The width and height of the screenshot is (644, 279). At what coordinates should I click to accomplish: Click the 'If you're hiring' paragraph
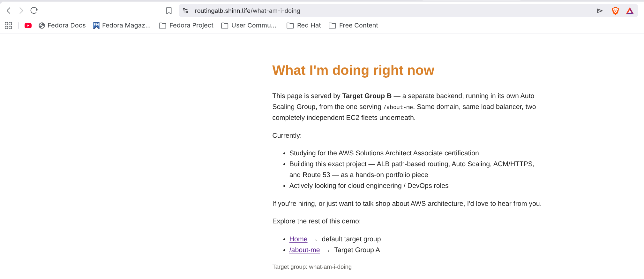point(407,204)
